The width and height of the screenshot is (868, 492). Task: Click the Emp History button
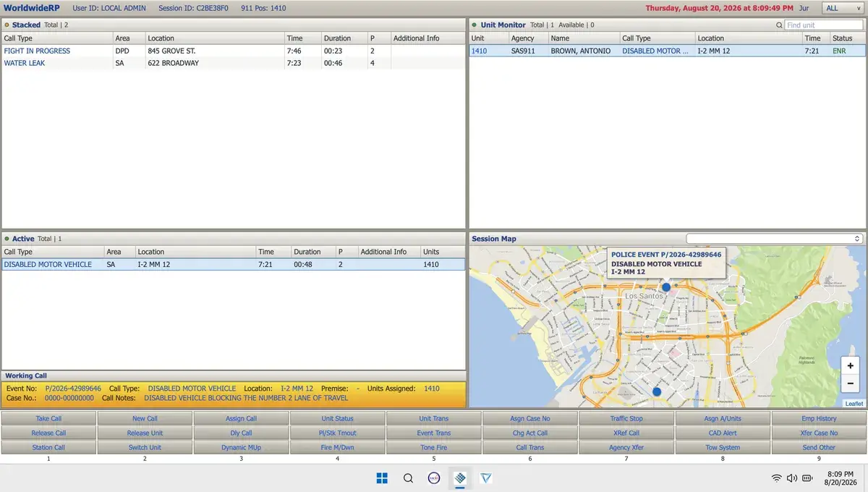(x=819, y=418)
